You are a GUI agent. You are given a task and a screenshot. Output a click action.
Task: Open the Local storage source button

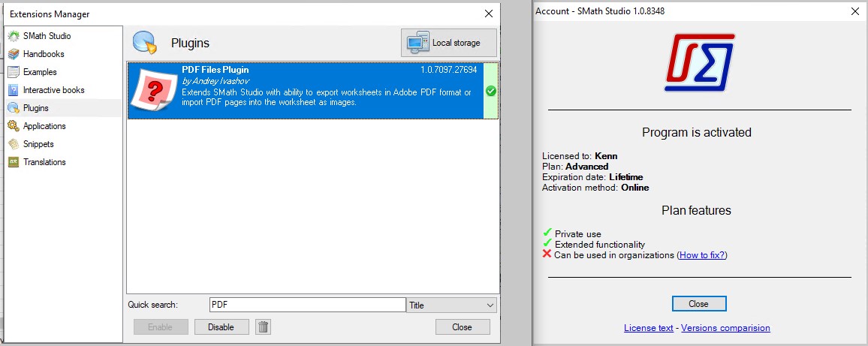(449, 43)
